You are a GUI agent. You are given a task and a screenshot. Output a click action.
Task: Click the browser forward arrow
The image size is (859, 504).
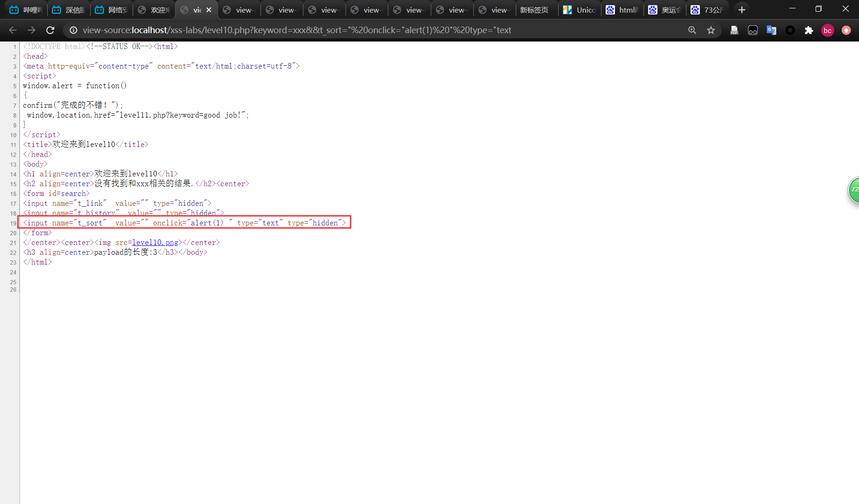click(x=31, y=30)
